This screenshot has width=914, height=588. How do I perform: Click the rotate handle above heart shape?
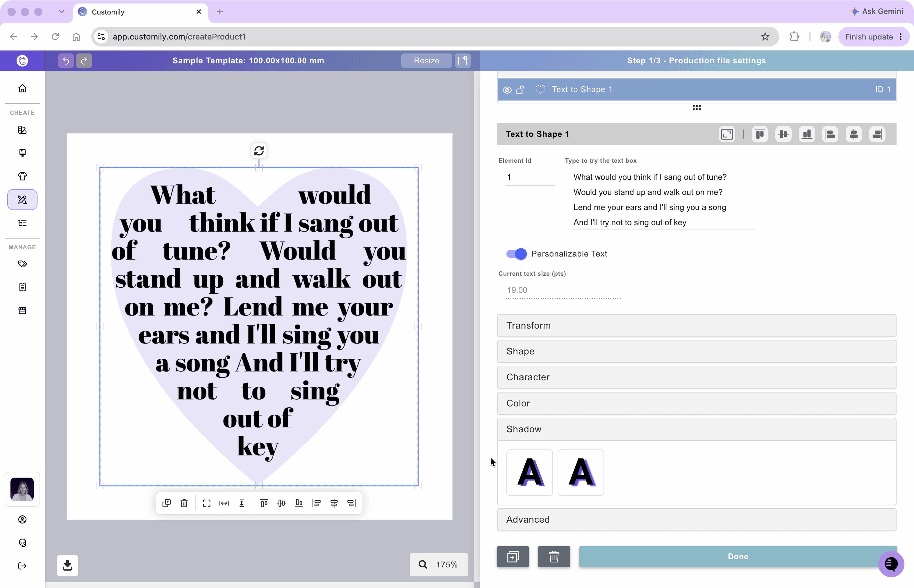point(259,151)
